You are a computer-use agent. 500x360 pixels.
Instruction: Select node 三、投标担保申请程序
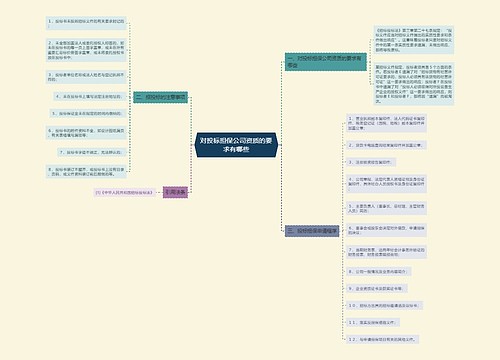pyautogui.click(x=312, y=231)
